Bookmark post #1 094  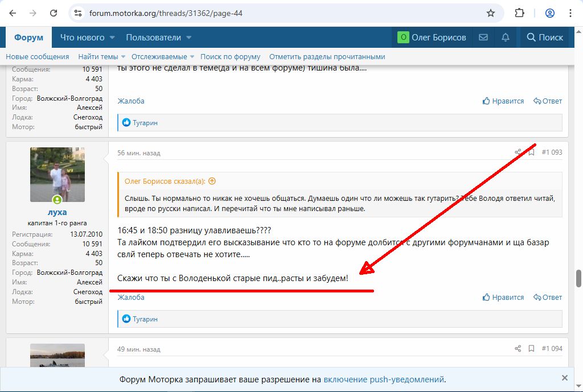coord(531,349)
